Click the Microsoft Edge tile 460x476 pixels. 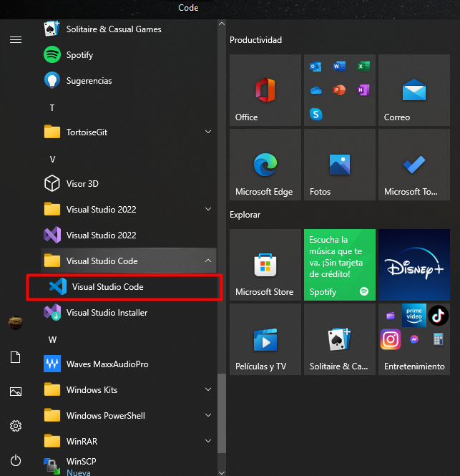click(x=264, y=165)
